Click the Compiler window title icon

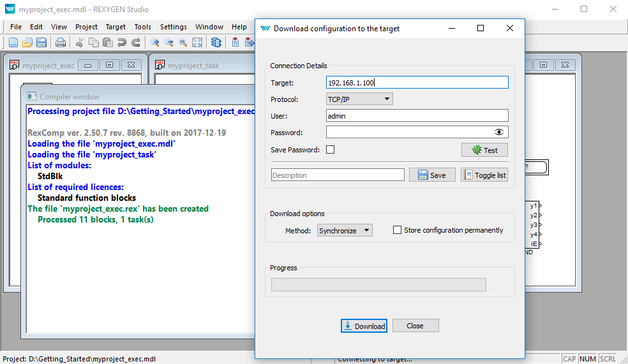coord(32,96)
